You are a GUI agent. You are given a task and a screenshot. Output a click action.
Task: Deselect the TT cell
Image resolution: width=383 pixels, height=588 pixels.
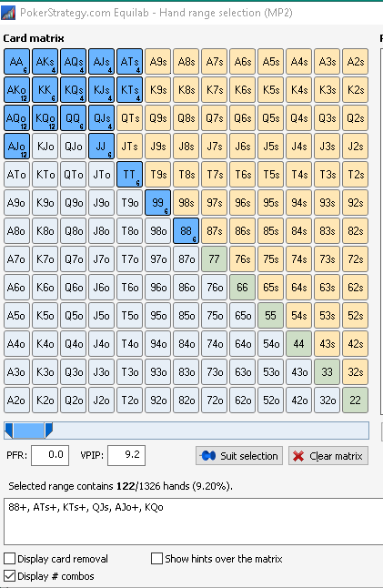pyautogui.click(x=130, y=175)
